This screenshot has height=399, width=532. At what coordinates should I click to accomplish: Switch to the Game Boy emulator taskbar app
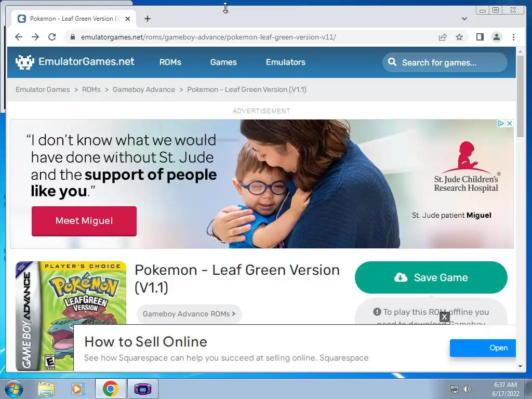pos(142,389)
